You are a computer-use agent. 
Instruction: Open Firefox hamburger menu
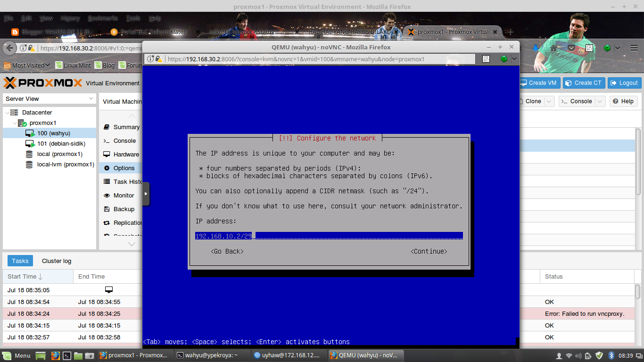[x=634, y=48]
